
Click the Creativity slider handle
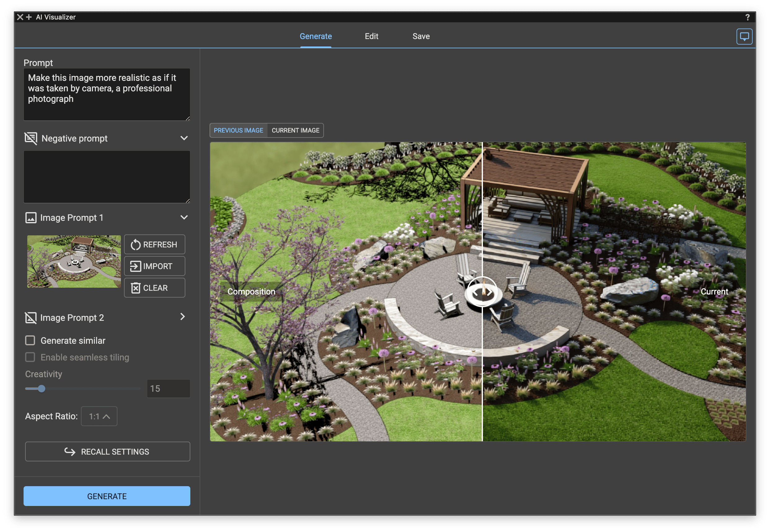tap(41, 389)
